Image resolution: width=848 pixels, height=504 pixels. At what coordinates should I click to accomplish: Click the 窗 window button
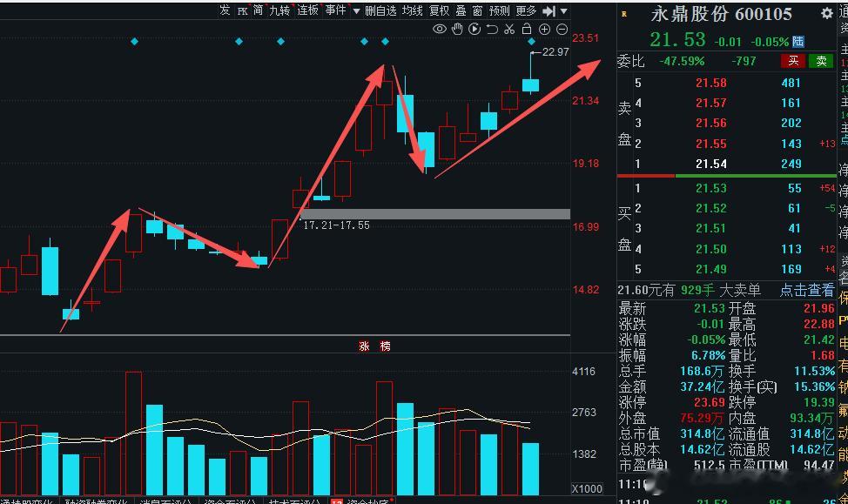pyautogui.click(x=477, y=10)
